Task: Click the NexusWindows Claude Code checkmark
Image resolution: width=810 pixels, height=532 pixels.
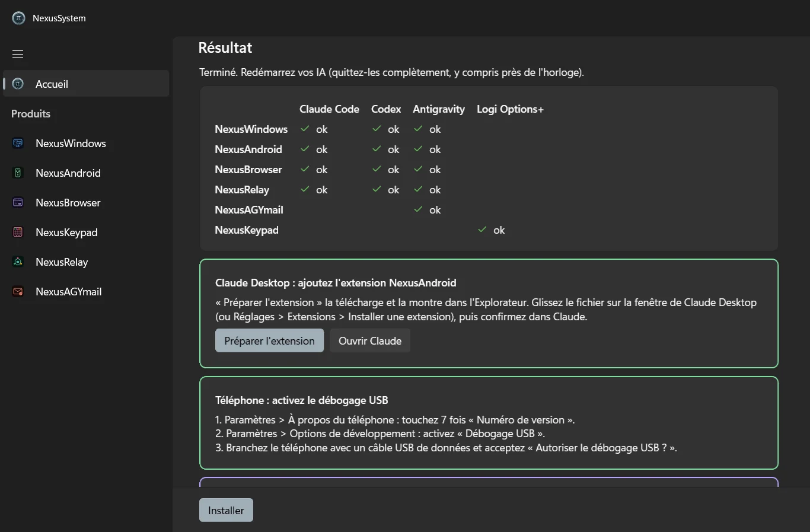Action: pyautogui.click(x=305, y=129)
